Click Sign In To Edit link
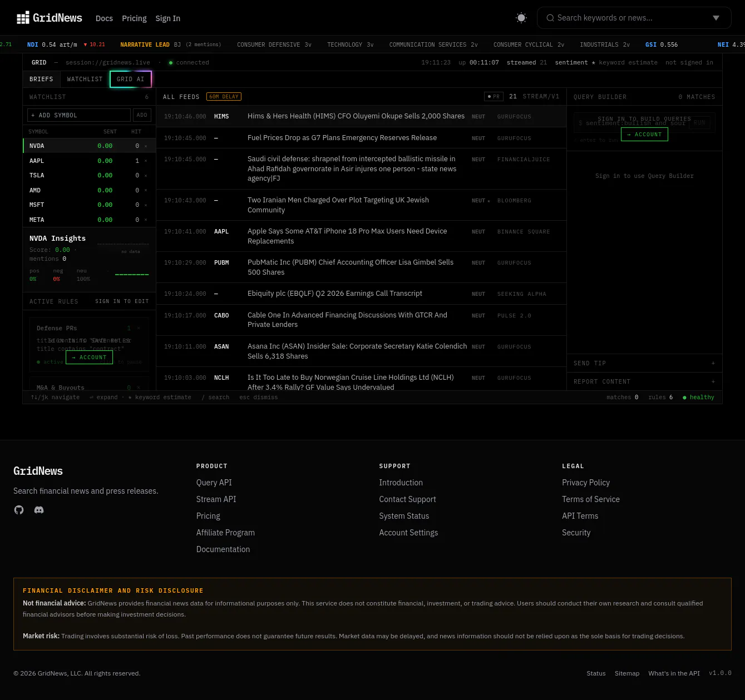Viewport: 745px width, 700px height. coord(122,301)
